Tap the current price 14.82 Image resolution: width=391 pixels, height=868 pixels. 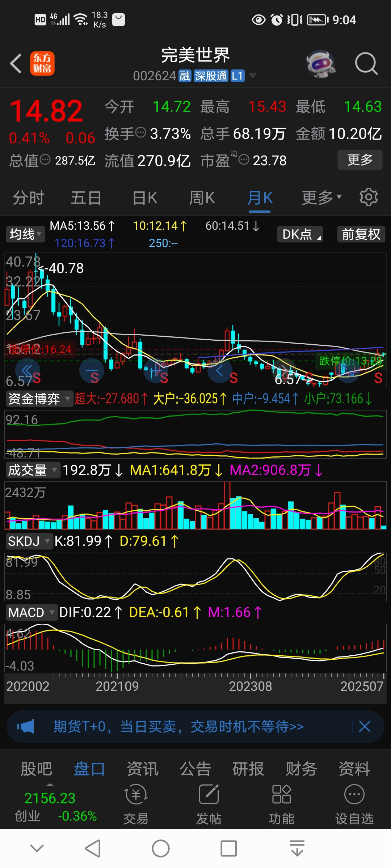46,111
